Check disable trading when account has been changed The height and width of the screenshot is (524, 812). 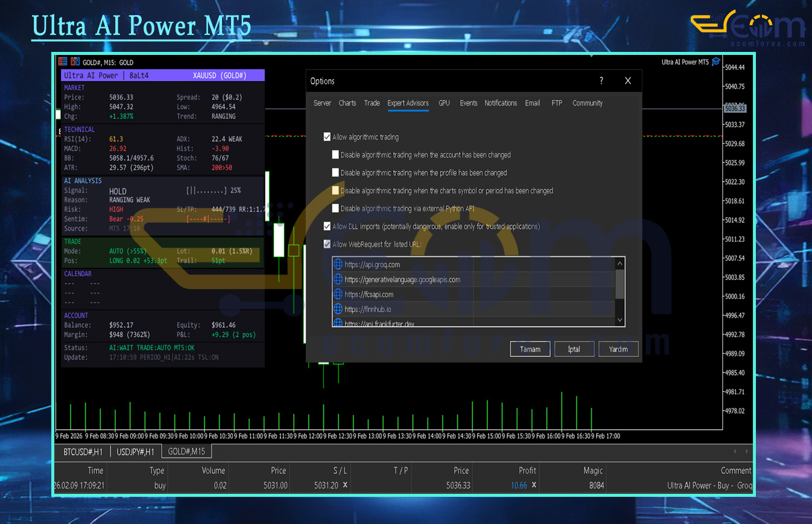[x=335, y=155]
